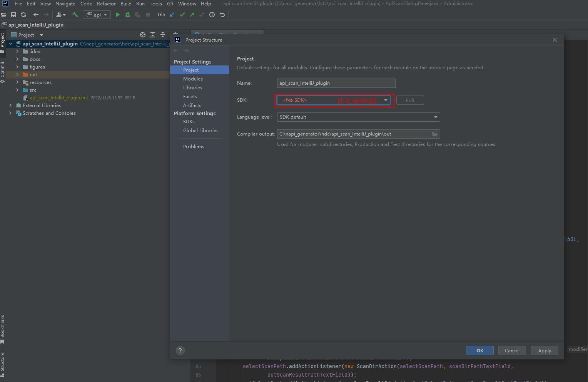The width and height of the screenshot is (588, 382).
Task: Expand External Libraries node
Action: click(x=10, y=106)
